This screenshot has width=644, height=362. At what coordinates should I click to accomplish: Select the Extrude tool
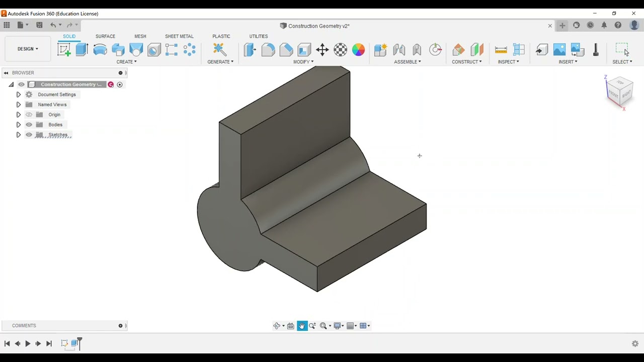point(82,49)
